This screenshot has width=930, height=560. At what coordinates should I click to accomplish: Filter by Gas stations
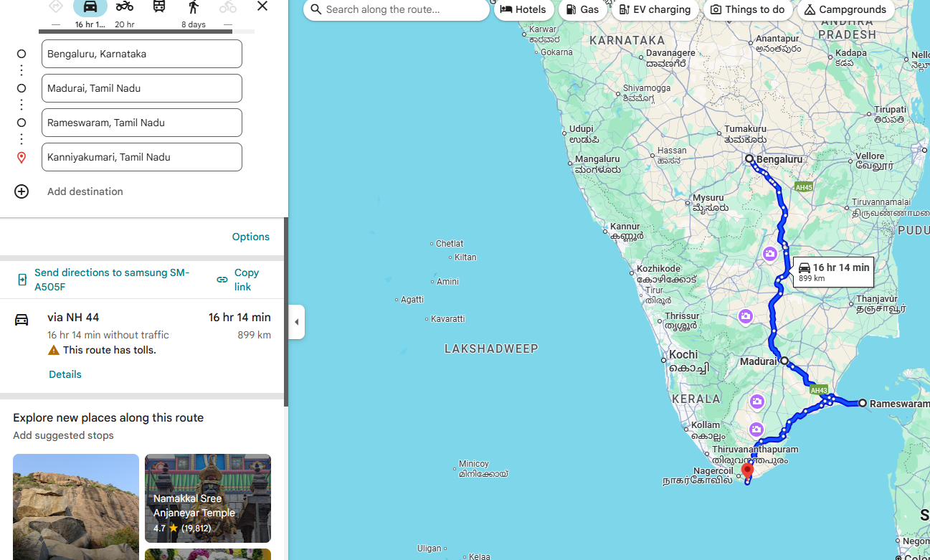[x=582, y=9]
